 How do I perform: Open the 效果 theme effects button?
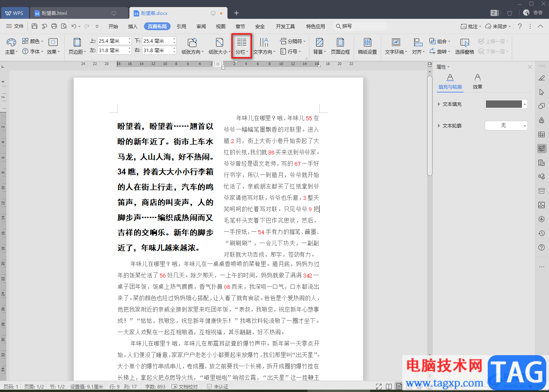pos(53,46)
